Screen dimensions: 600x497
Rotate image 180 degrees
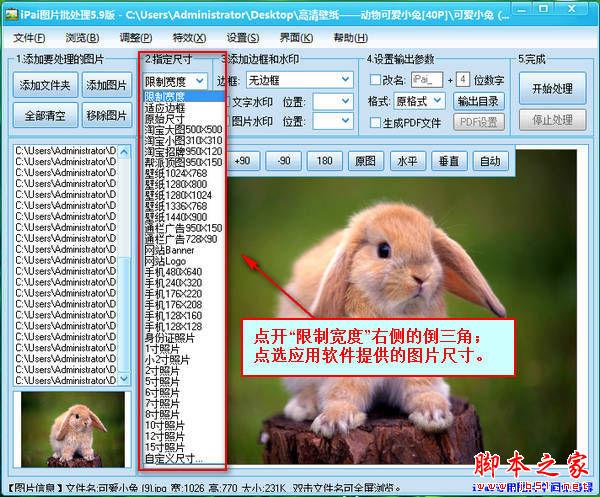pyautogui.click(x=324, y=161)
